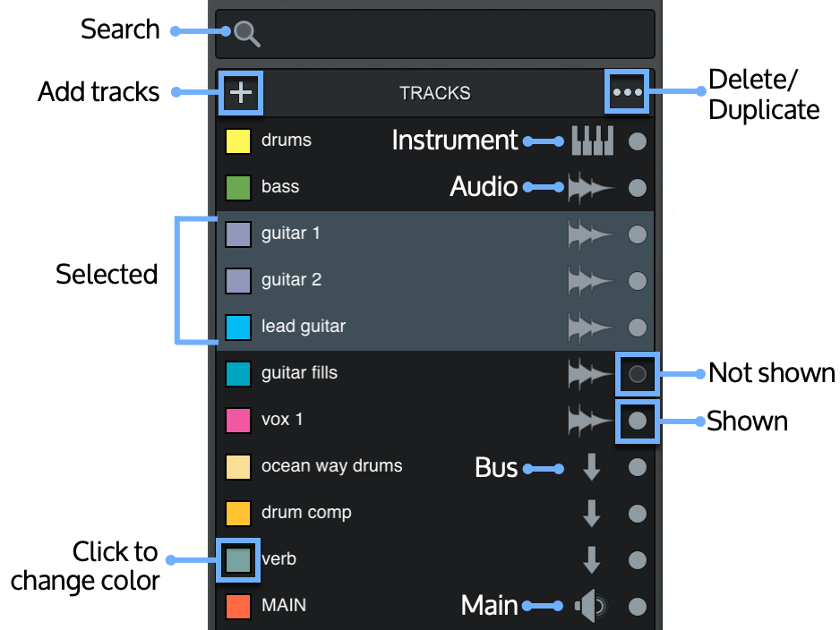The image size is (840, 630).
Task: Show the guitar fills track
Action: 637,373
